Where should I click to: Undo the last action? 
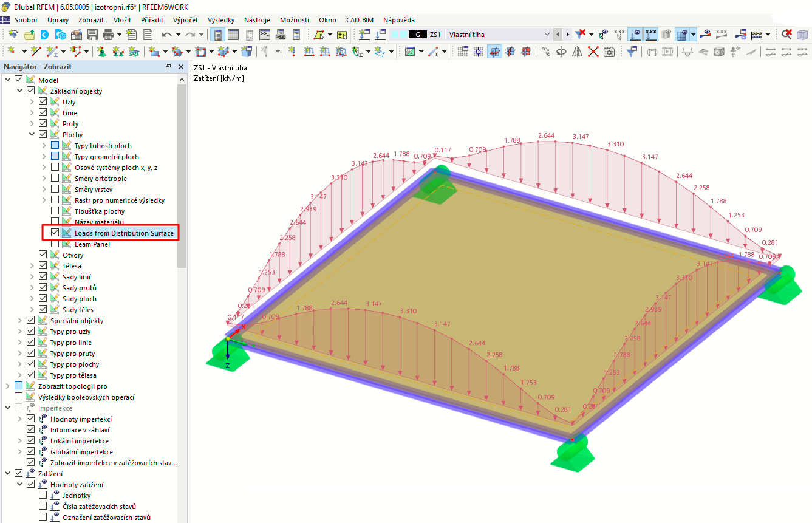(x=166, y=35)
